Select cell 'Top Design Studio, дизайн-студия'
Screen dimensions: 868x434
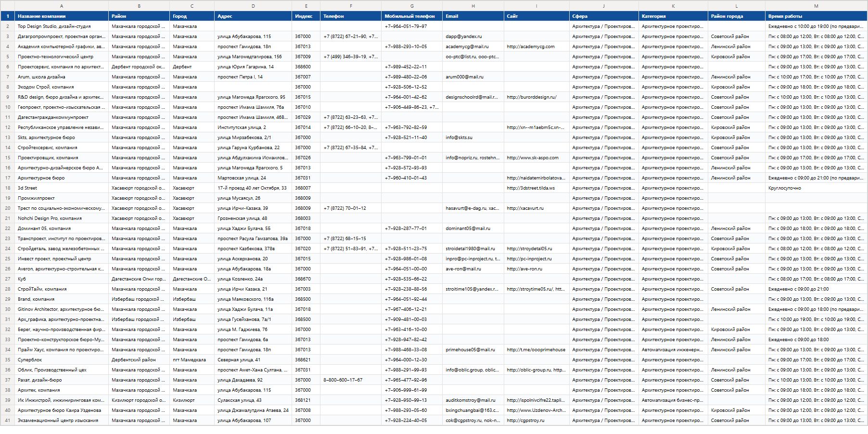pos(62,26)
